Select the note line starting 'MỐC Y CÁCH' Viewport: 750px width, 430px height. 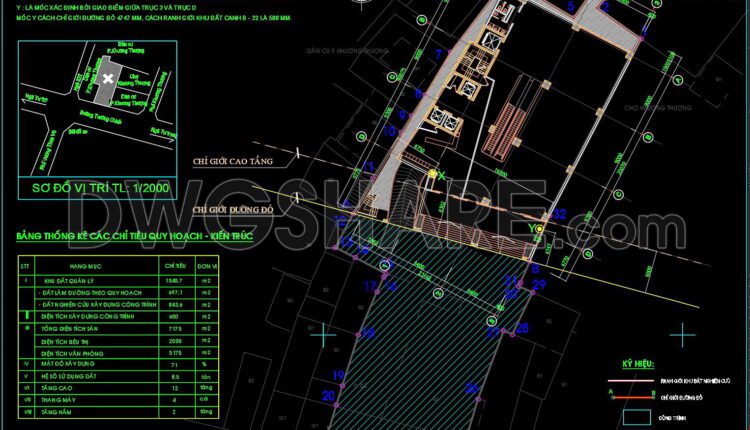[x=154, y=18]
